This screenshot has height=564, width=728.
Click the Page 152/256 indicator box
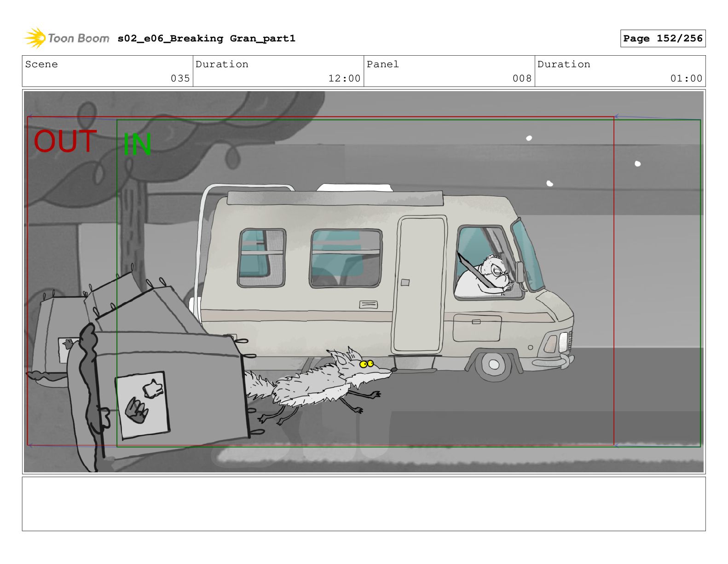point(663,39)
